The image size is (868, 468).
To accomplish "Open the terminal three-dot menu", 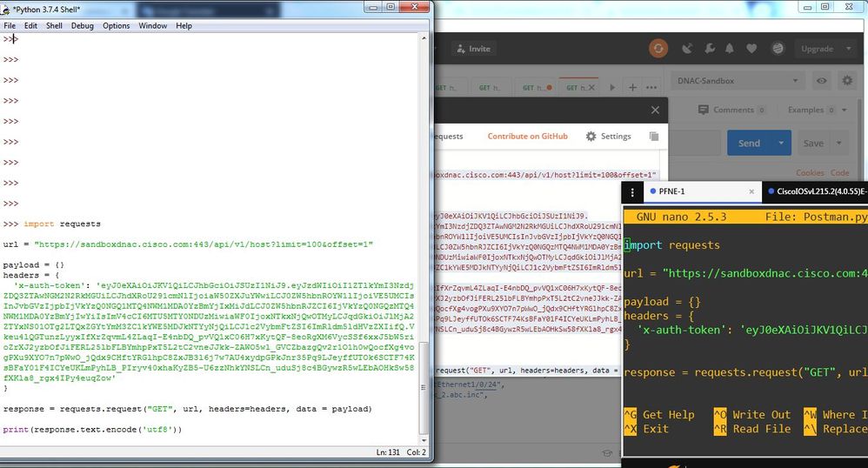I will (632, 191).
